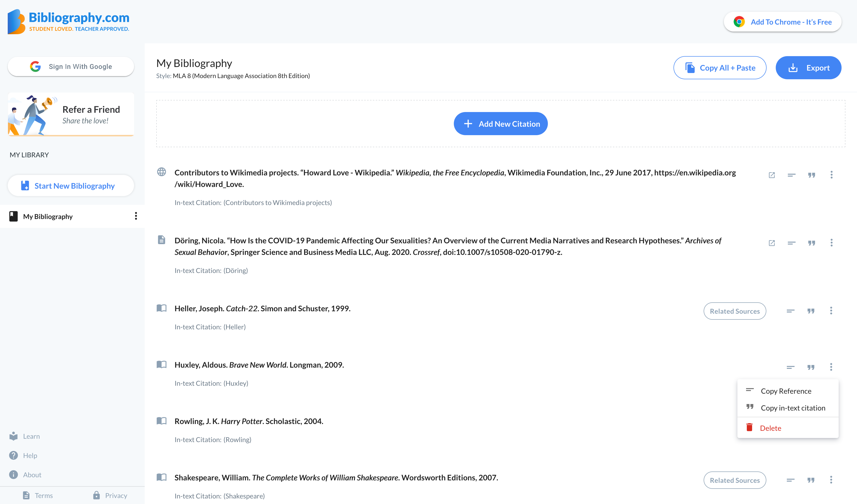This screenshot has width=857, height=504.
Task: Click the Add New Citation button
Action: (500, 123)
